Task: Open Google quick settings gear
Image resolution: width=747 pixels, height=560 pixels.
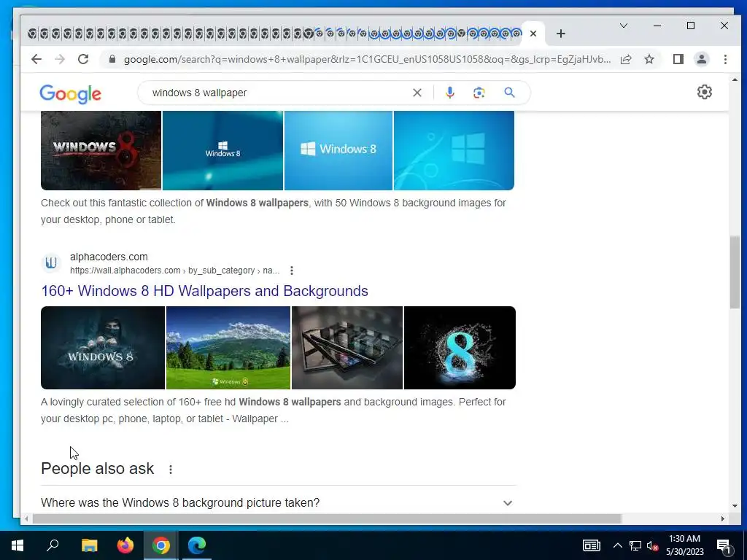Action: pyautogui.click(x=704, y=92)
